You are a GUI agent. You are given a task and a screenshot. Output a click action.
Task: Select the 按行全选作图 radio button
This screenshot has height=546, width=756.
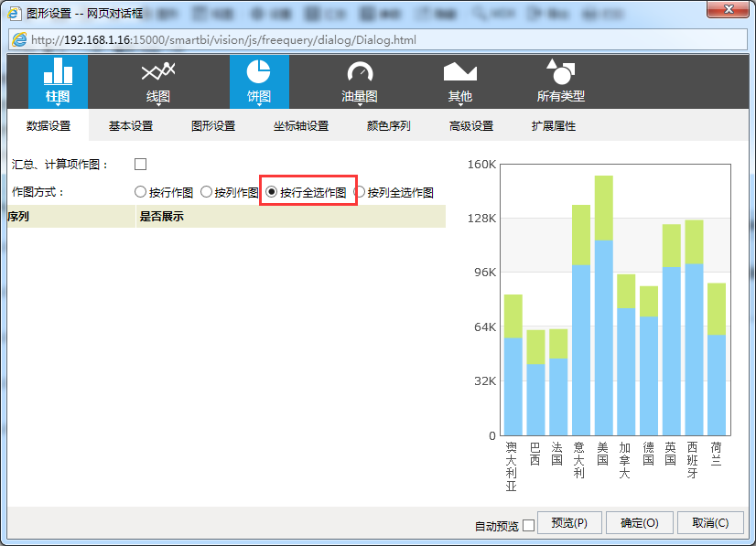coord(272,192)
